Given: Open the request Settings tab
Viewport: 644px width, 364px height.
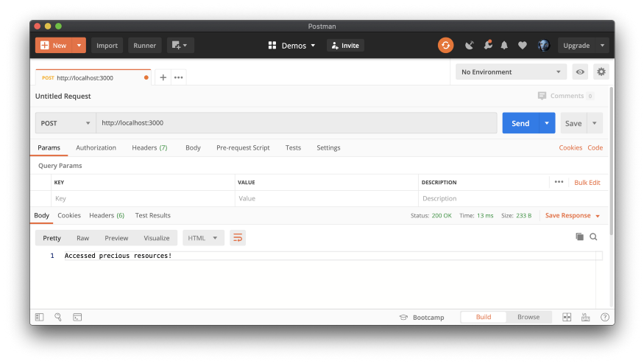Looking at the screenshot, I should tap(328, 147).
